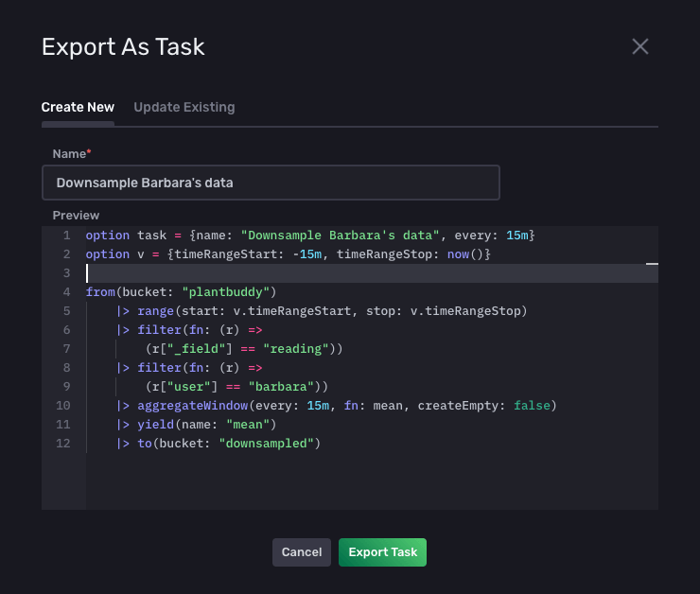Close the Export As Task dialog
The width and height of the screenshot is (700, 594).
639,46
